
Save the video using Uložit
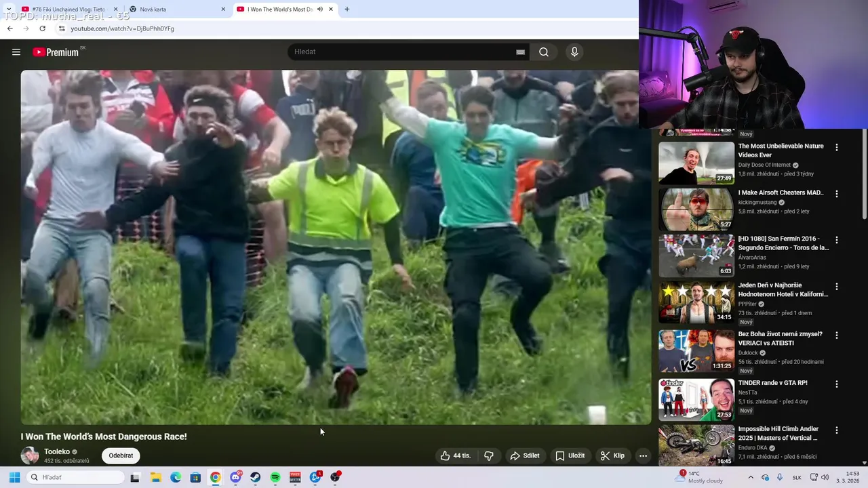click(570, 456)
